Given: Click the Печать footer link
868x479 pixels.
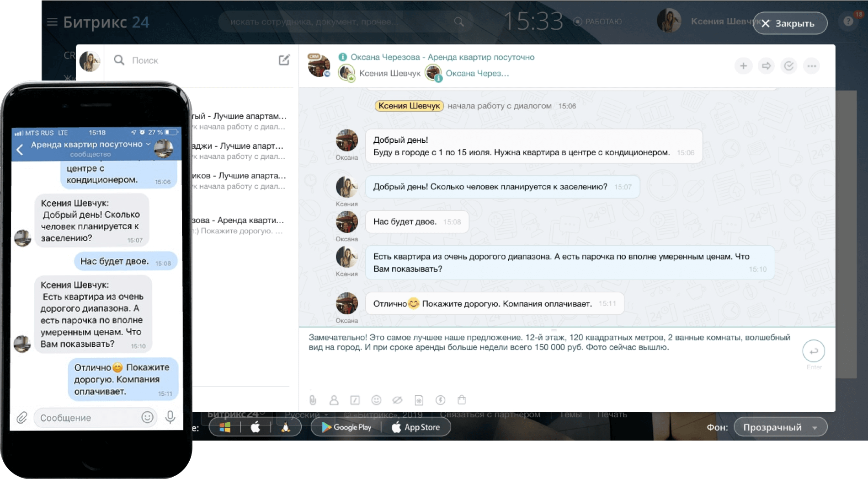Looking at the screenshot, I should pos(612,414).
